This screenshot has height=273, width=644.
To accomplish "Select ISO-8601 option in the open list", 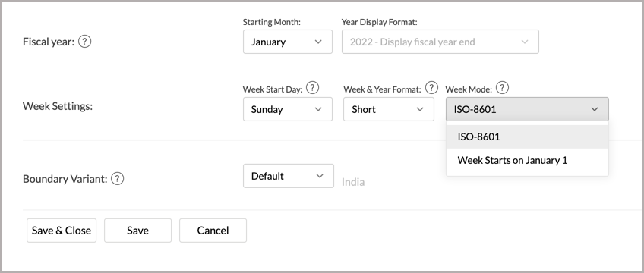I will (527, 137).
